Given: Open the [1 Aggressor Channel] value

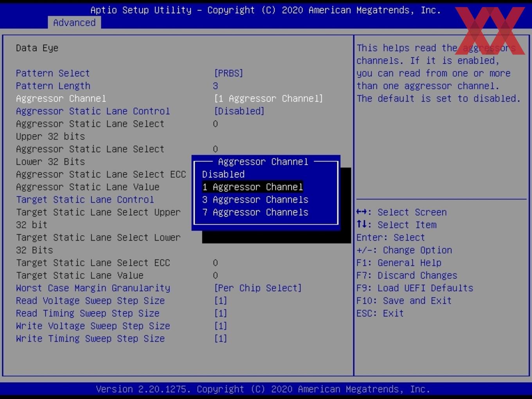Looking at the screenshot, I should [268, 99].
